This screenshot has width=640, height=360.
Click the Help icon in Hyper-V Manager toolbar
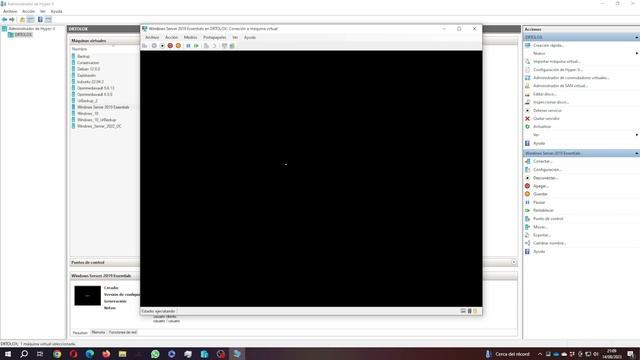coord(40,20)
